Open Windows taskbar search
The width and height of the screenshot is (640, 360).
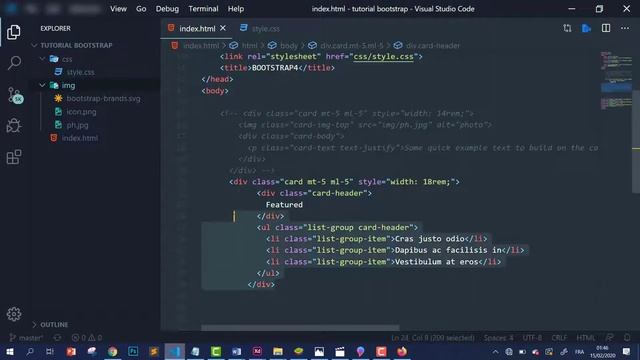coord(30,351)
